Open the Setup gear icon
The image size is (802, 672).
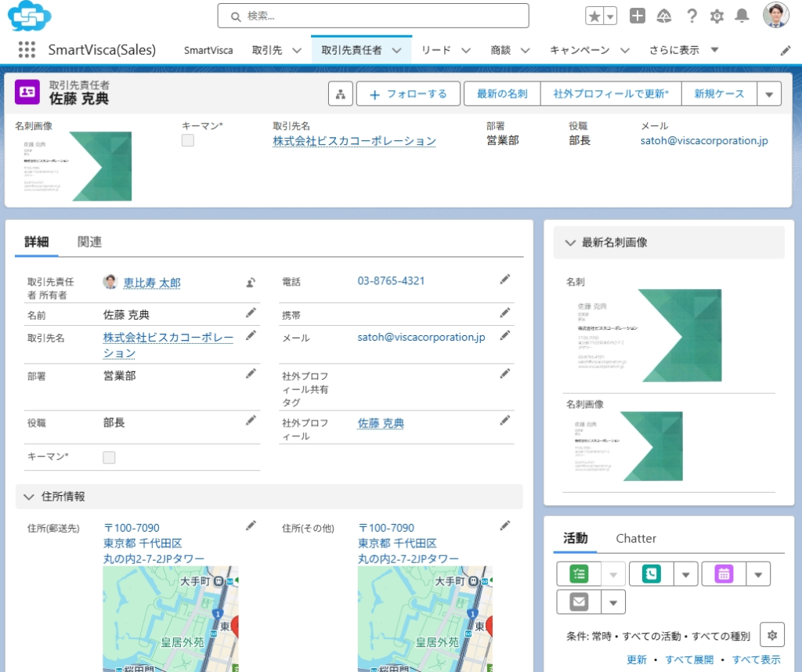pos(717,16)
